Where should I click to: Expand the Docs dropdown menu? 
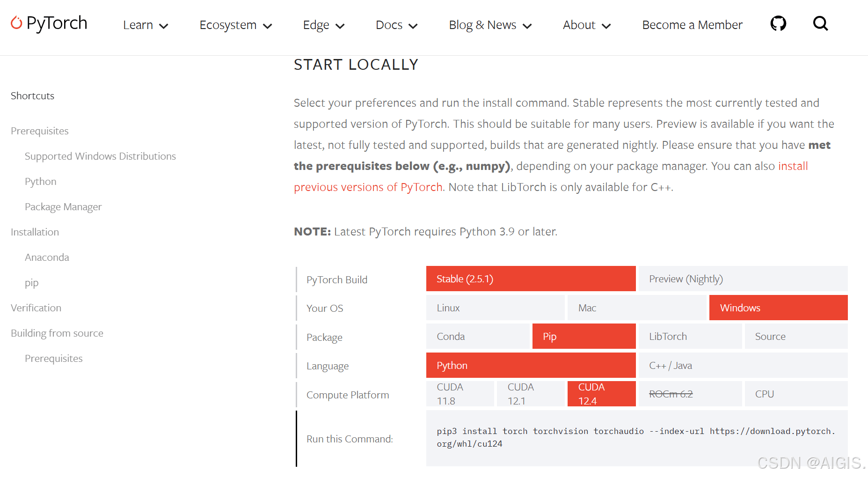click(x=396, y=25)
